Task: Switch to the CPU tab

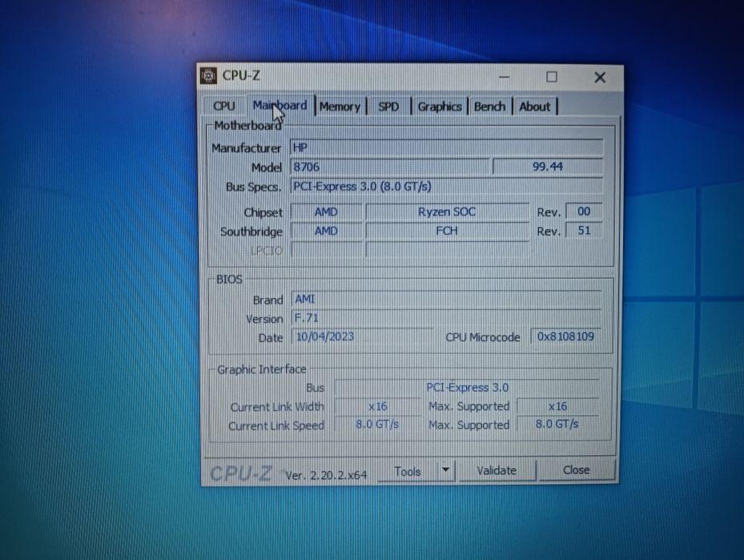Action: pyautogui.click(x=224, y=106)
